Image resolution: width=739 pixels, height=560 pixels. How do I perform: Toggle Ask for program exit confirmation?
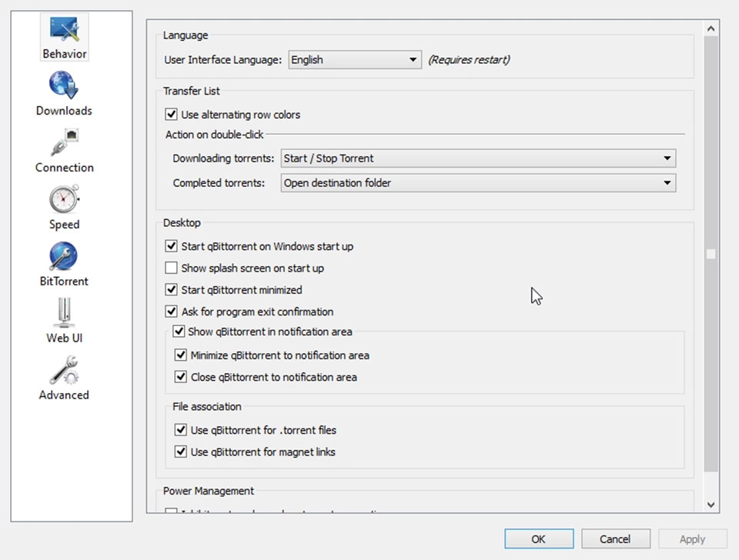[171, 312]
